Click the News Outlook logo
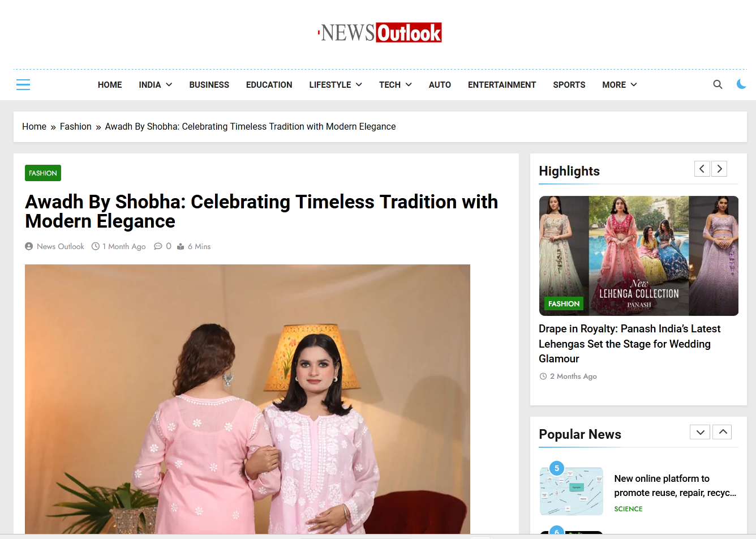The width and height of the screenshot is (756, 539). [380, 33]
